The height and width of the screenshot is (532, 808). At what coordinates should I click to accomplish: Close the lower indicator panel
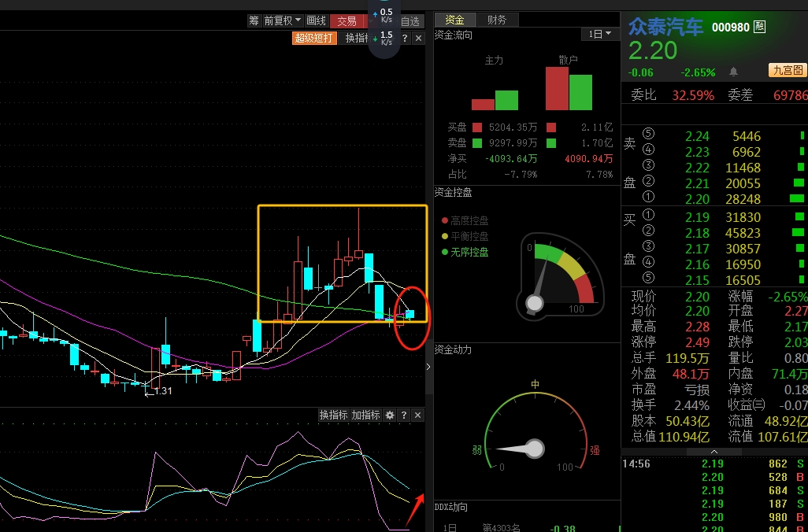(418, 415)
